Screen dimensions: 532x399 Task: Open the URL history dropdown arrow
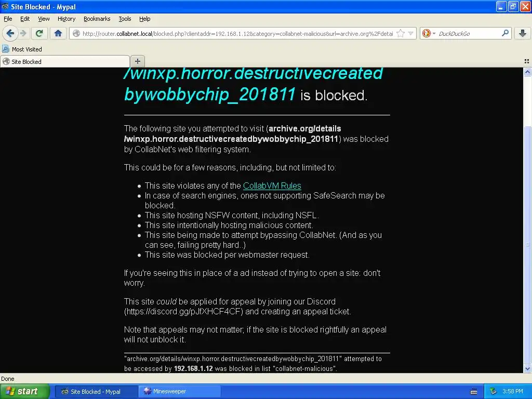[x=410, y=34]
